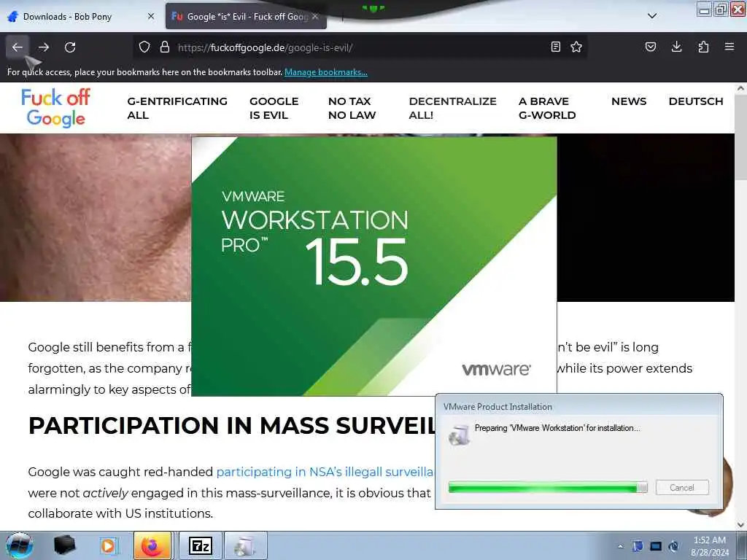Open the Firefox downloads panel
The height and width of the screenshot is (560, 747).
(676, 47)
